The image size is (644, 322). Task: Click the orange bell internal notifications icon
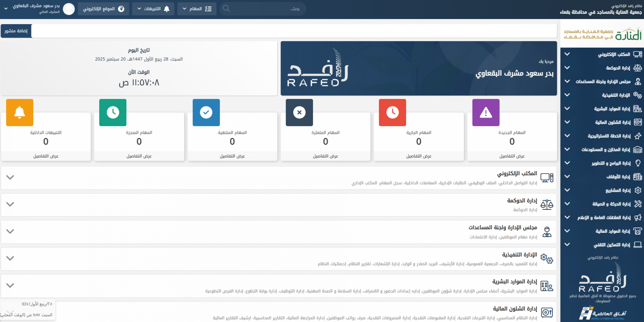[20, 112]
